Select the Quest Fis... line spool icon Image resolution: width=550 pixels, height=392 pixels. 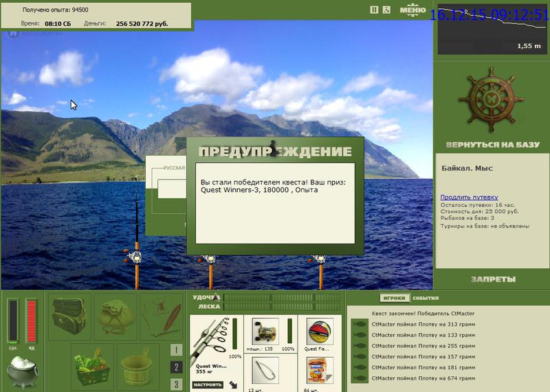click(320, 331)
